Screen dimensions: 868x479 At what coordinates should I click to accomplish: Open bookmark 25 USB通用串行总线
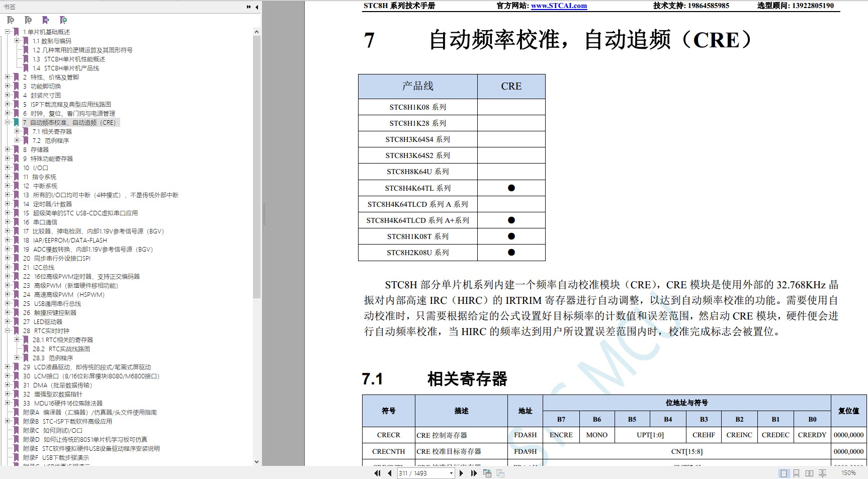(x=52, y=303)
